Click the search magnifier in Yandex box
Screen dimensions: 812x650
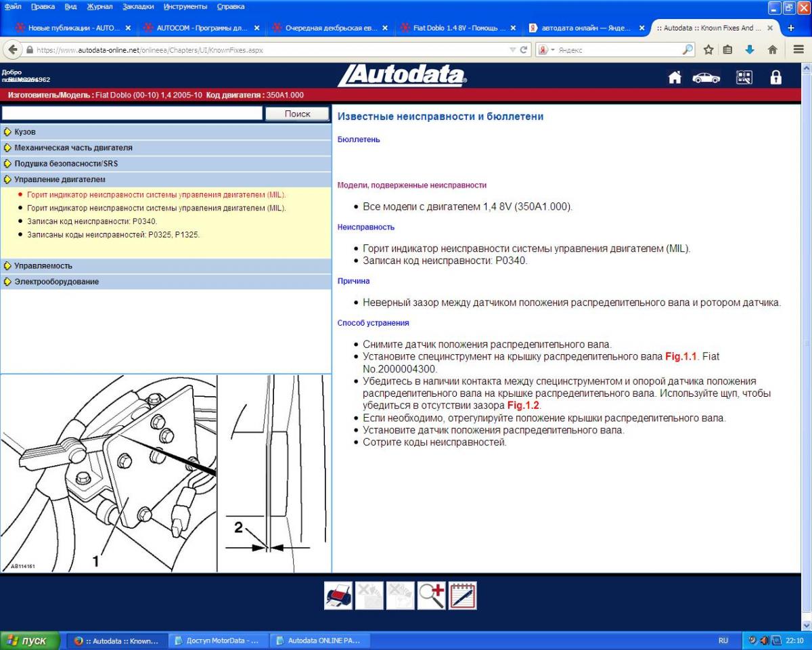(687, 49)
